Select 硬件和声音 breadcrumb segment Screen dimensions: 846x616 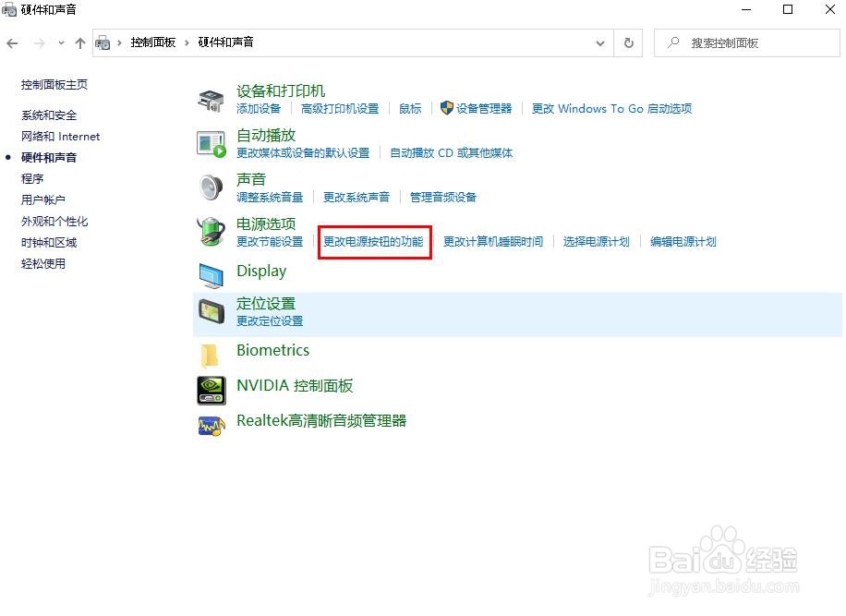225,42
